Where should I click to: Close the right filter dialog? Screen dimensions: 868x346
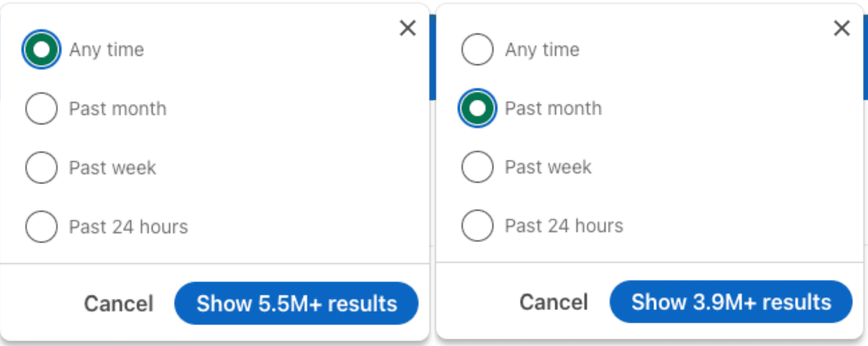[x=841, y=28]
